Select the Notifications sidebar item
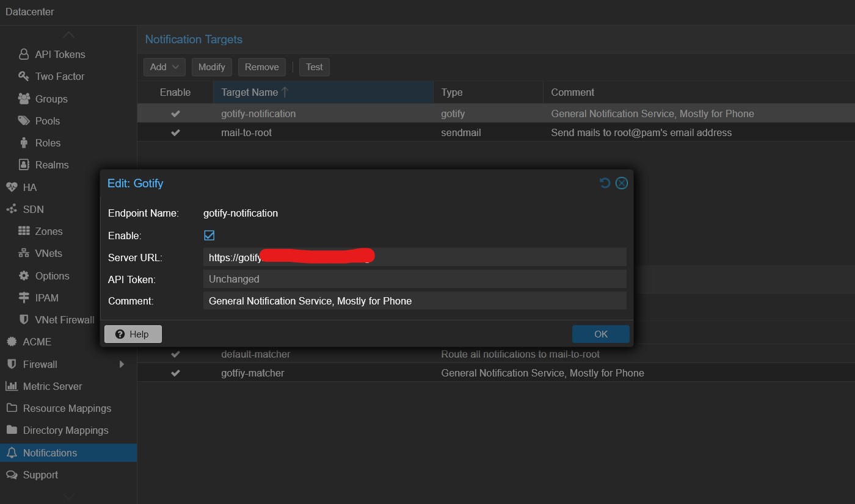 pos(68,453)
